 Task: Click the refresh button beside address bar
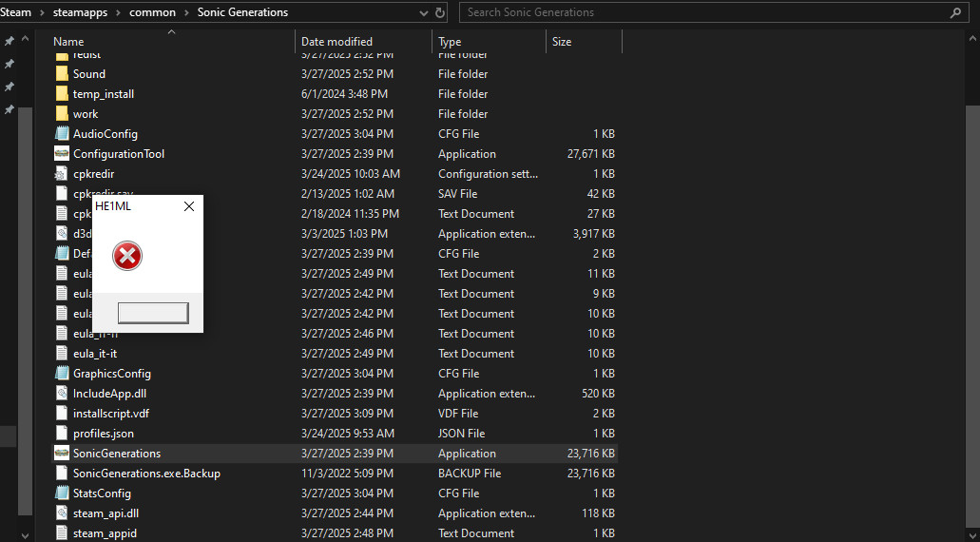tap(440, 12)
